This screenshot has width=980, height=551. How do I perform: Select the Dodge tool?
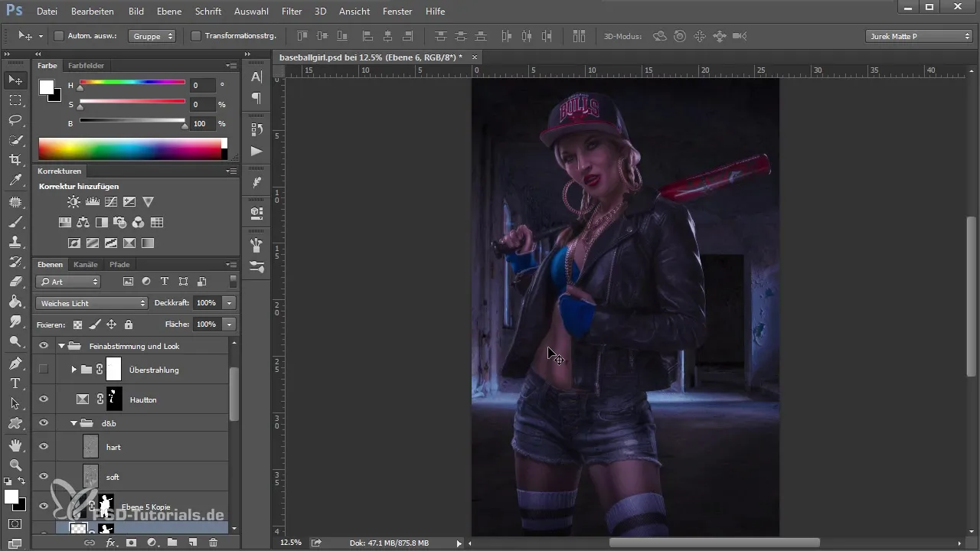coord(15,342)
